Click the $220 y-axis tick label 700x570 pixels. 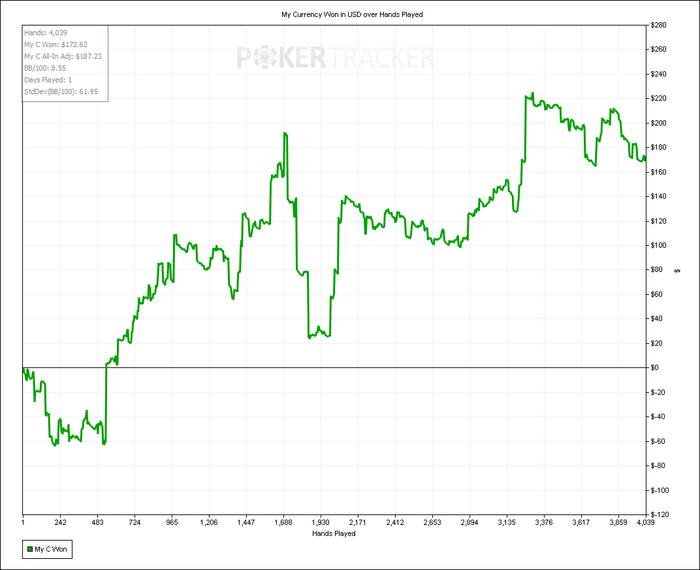658,99
